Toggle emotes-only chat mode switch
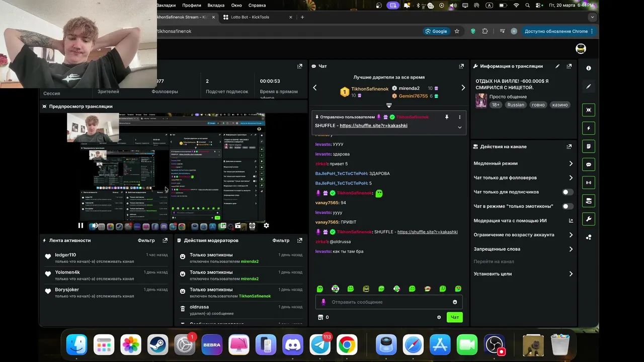 [x=568, y=206]
